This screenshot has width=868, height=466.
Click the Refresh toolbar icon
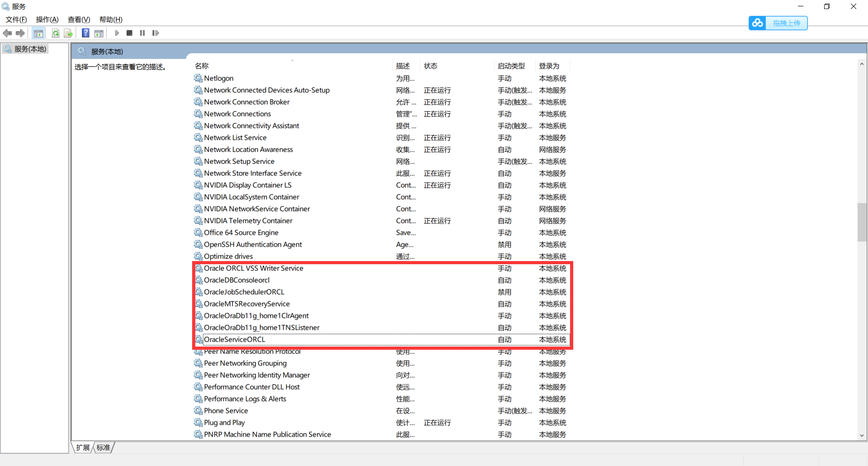tap(55, 33)
